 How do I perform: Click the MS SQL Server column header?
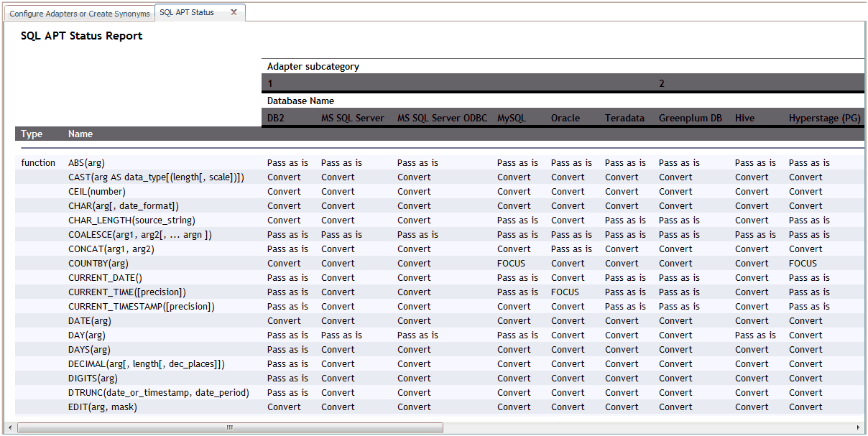point(352,118)
